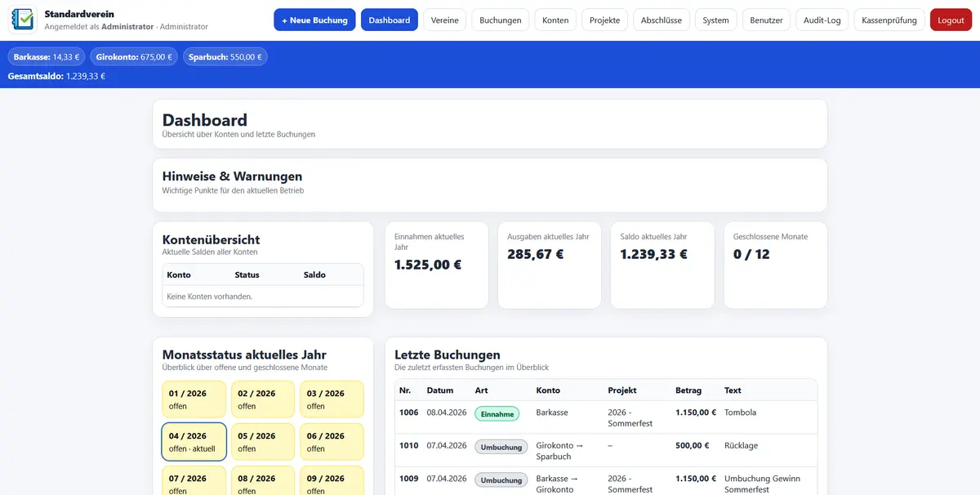View the Audit-Log

pyautogui.click(x=822, y=20)
